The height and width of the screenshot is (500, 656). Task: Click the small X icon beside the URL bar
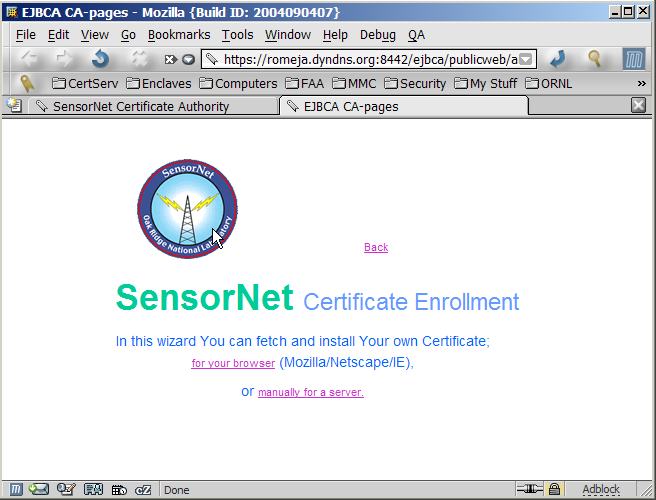pos(170,60)
